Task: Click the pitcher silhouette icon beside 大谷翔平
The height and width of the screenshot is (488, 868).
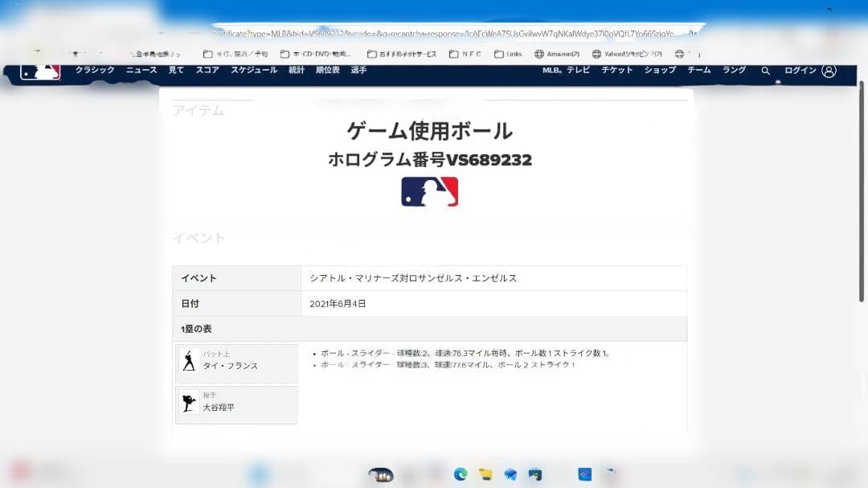Action: (189, 402)
